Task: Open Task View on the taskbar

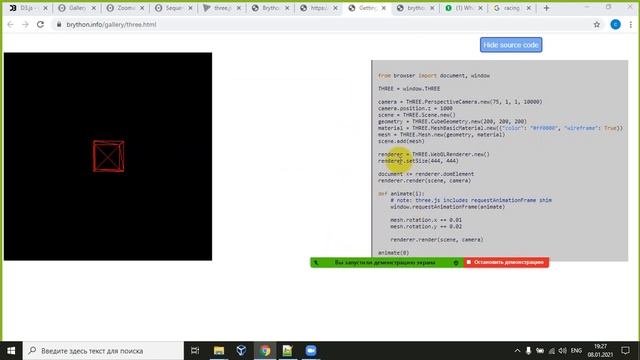Action: (195, 351)
